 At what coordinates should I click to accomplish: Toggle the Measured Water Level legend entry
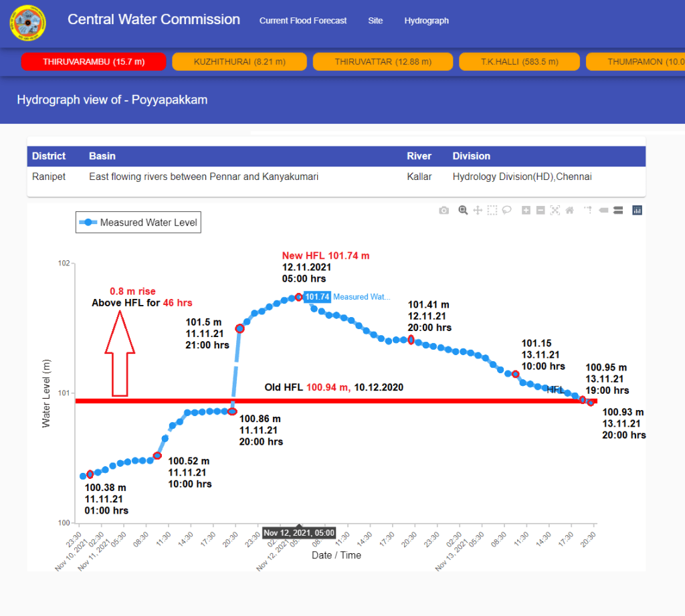point(138,222)
